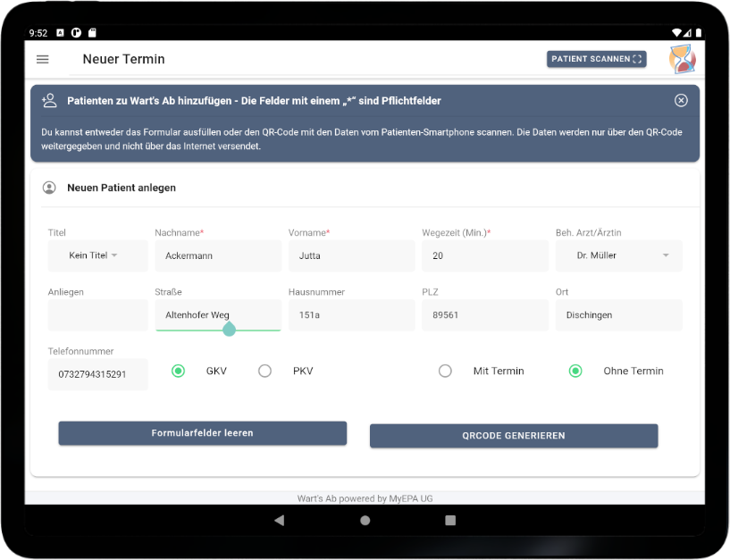Select the GKV radio button
This screenshot has width=730, height=560.
178,371
